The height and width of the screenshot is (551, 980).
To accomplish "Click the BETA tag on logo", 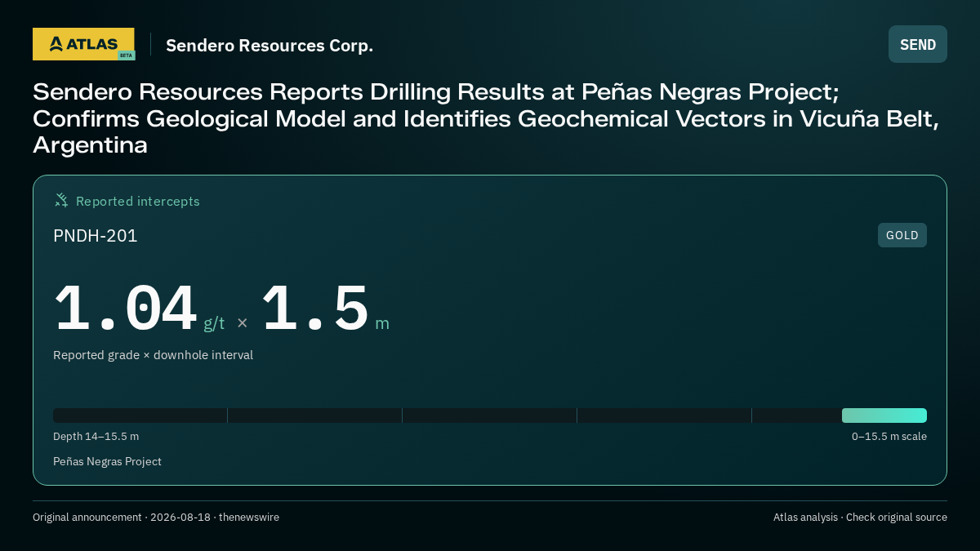I will (x=126, y=56).
